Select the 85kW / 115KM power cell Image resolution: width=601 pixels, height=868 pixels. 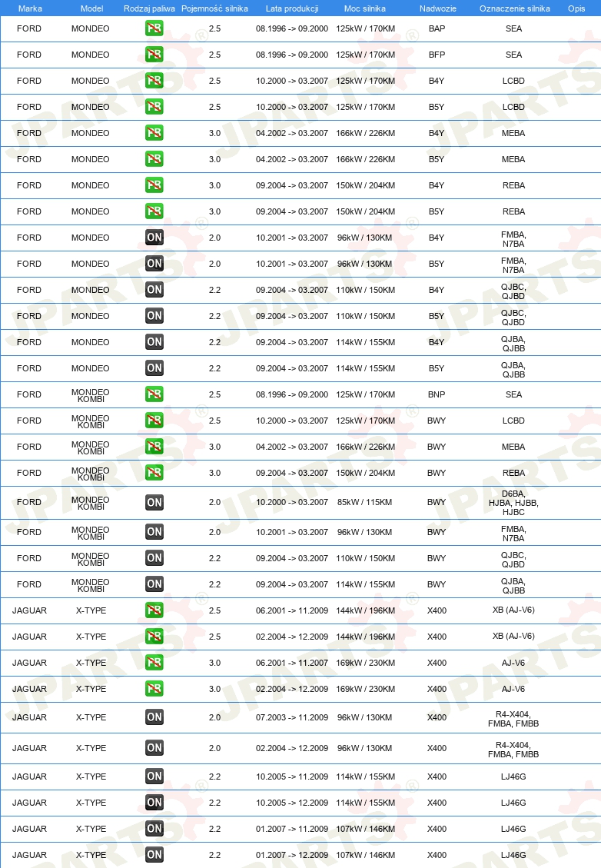(x=365, y=502)
